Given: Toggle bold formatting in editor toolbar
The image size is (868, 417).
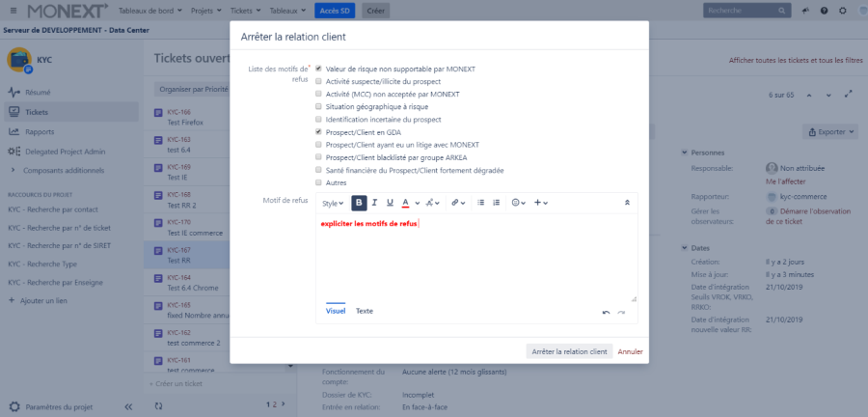Looking at the screenshot, I should pos(359,203).
